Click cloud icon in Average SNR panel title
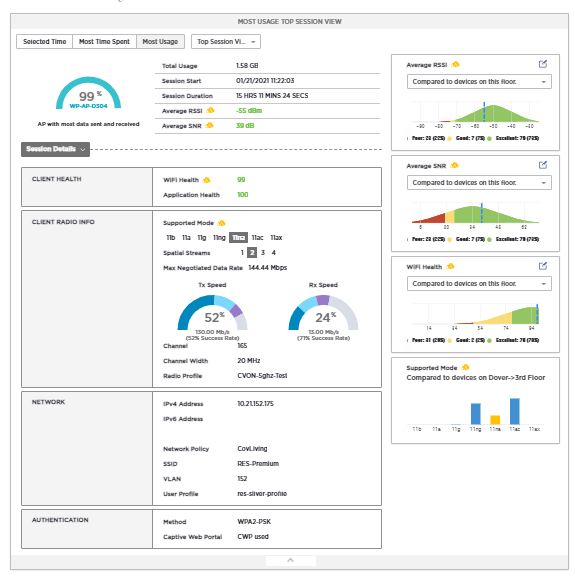 (455, 165)
